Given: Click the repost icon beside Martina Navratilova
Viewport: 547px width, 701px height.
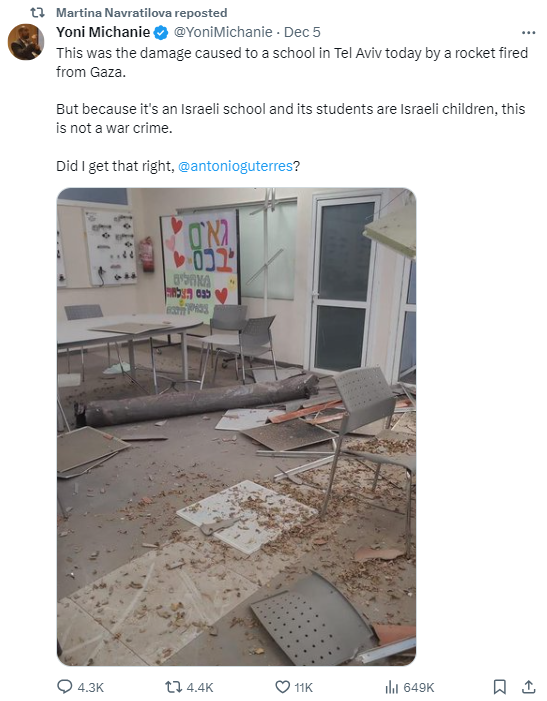Looking at the screenshot, I should pyautogui.click(x=37, y=13).
